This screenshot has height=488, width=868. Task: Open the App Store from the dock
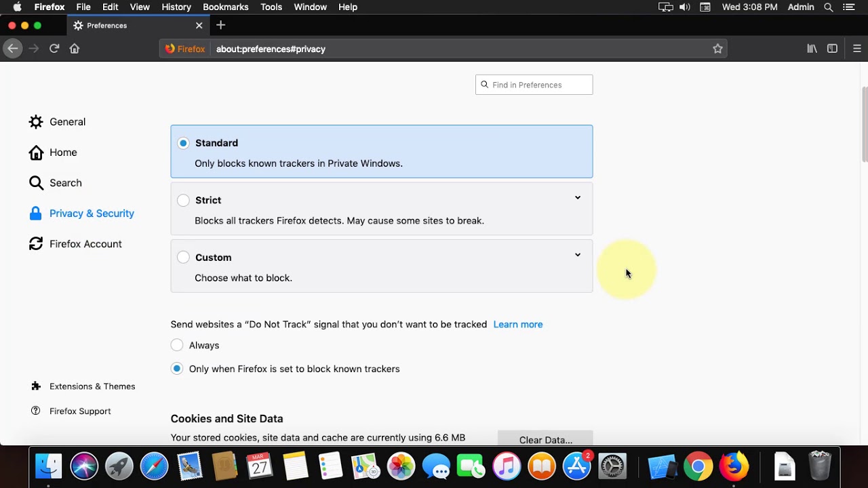coord(577,466)
